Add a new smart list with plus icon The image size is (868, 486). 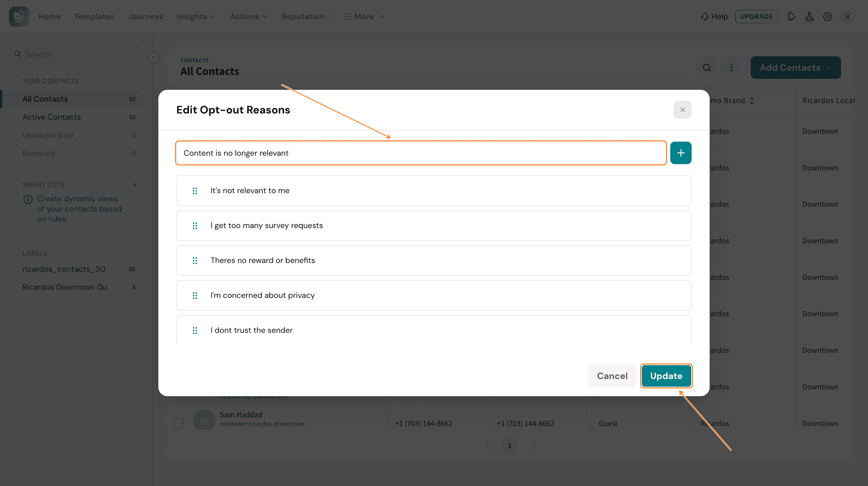coord(135,185)
